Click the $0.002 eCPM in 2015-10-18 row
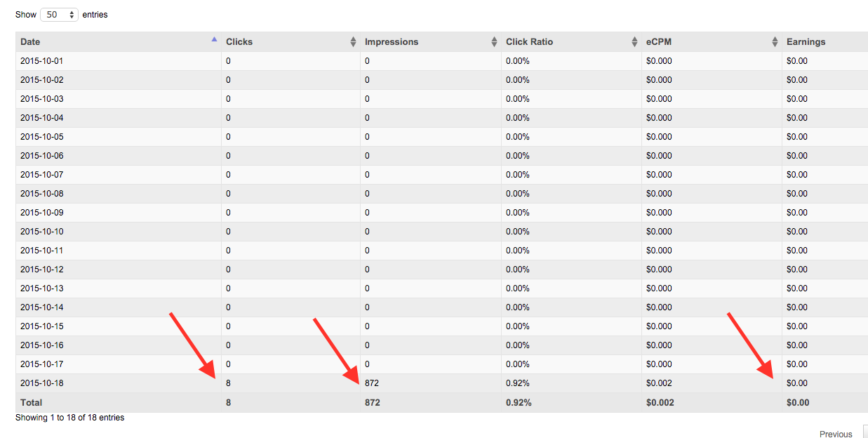Viewport: 868px width, 438px height. (659, 383)
